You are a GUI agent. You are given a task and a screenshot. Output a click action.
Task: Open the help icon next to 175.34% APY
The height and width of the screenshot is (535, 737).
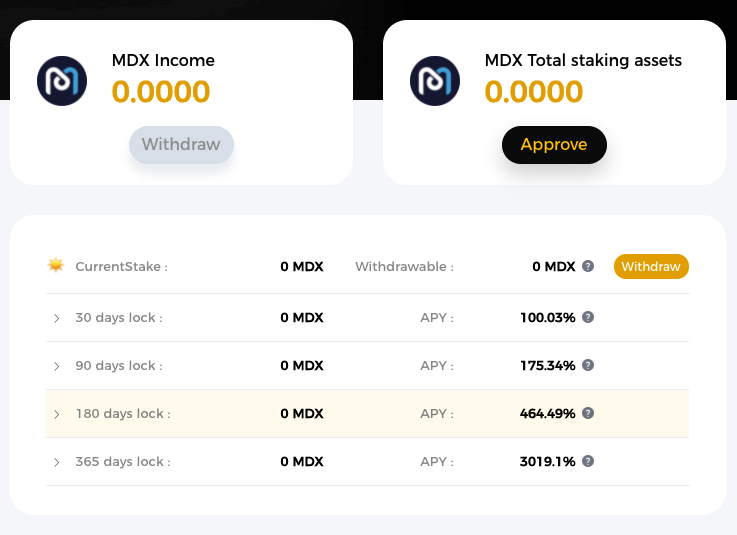coord(588,365)
